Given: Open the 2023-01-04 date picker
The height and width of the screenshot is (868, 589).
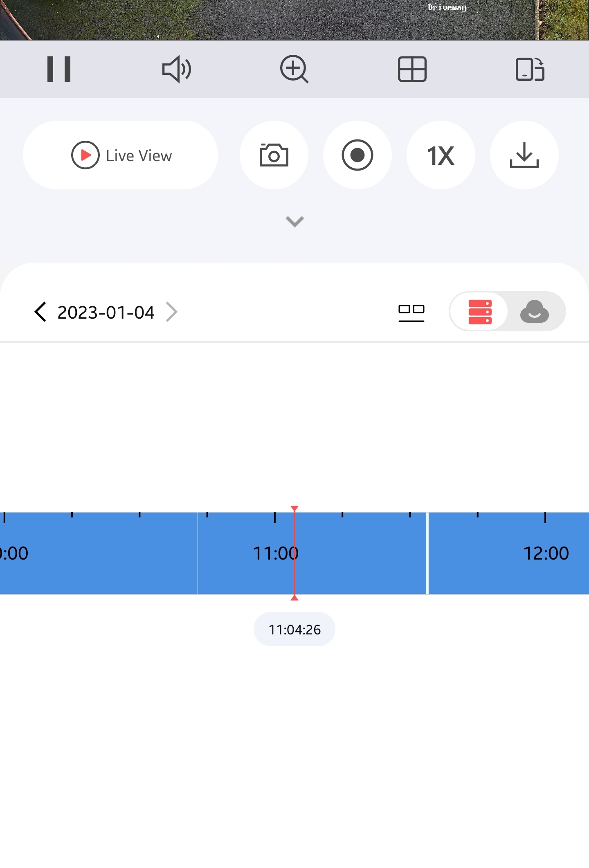Looking at the screenshot, I should pos(106,313).
